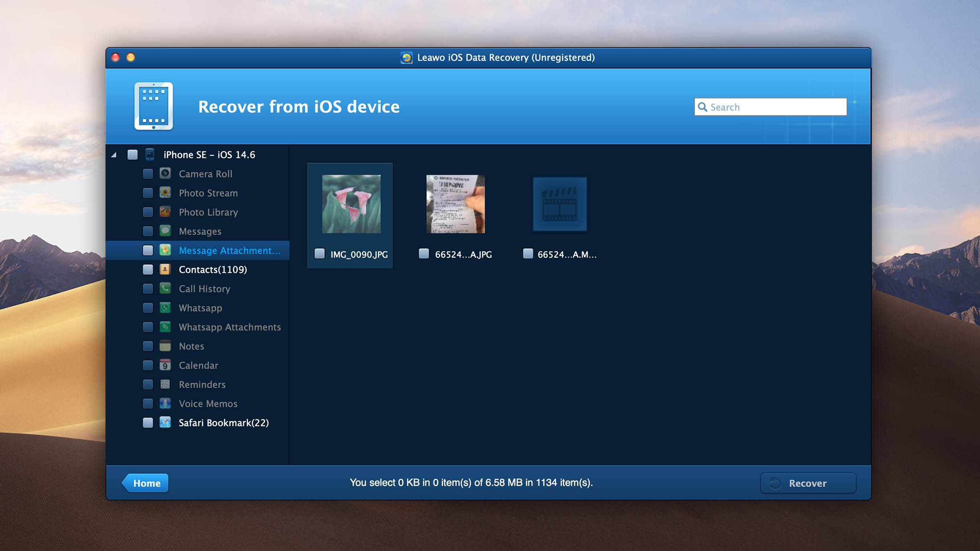The width and height of the screenshot is (980, 551).
Task: Click the iPhone SE device icon
Action: pos(150,154)
